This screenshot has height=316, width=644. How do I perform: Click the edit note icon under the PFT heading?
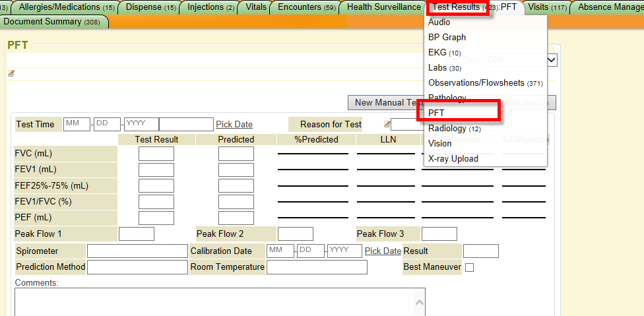tap(11, 73)
